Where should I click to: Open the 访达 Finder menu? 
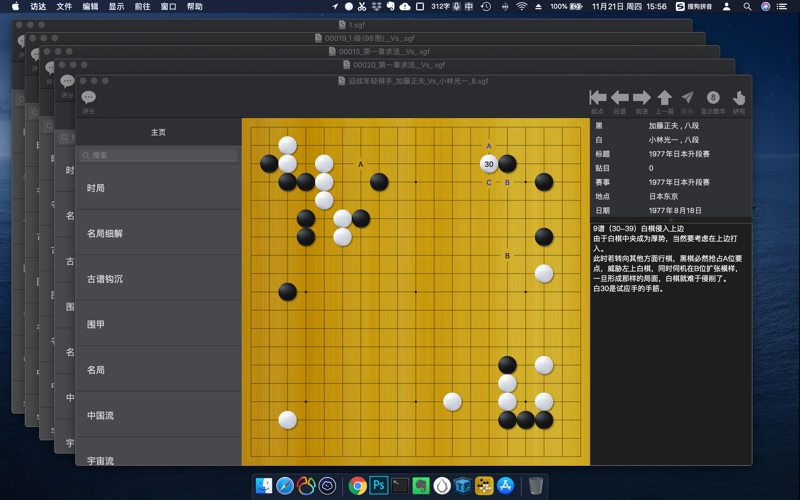click(38, 6)
